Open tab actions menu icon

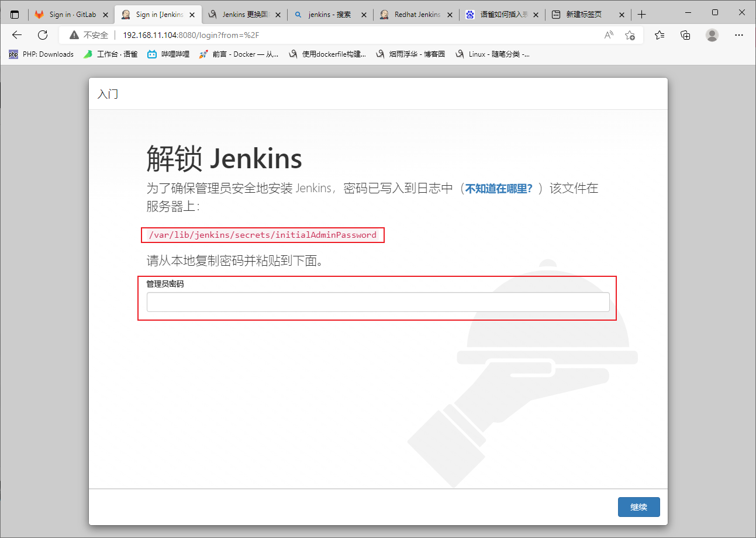[x=15, y=15]
